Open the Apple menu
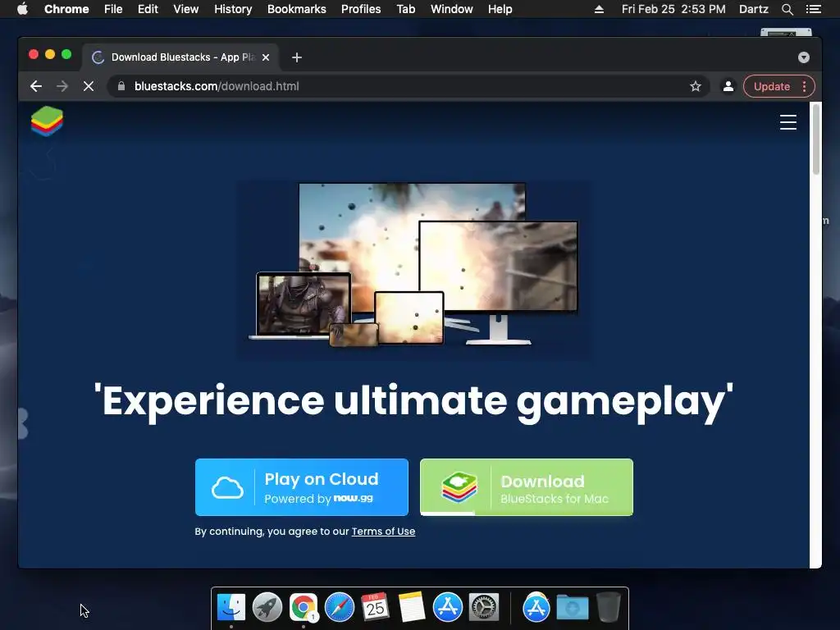Viewport: 840px width, 630px height. coord(22,9)
